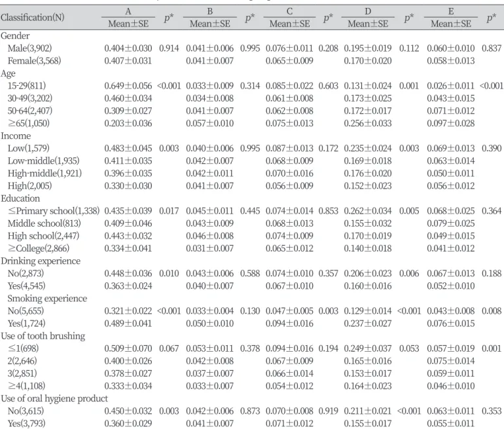Click value 0.483±0.045 in Low income row
The width and height of the screenshot is (504, 429).
click(x=128, y=149)
